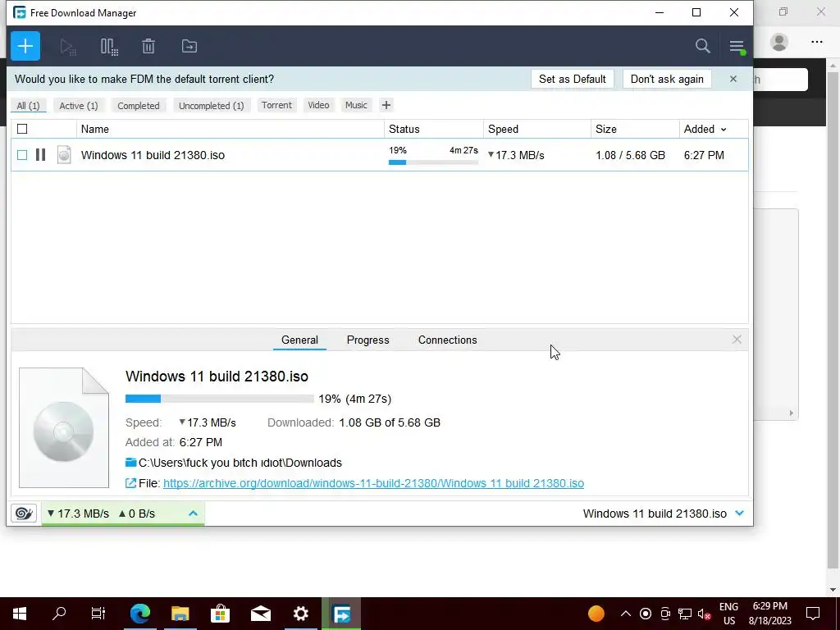Click the trash delete icon in toolbar
Screen dimensions: 840x630
click(x=148, y=46)
